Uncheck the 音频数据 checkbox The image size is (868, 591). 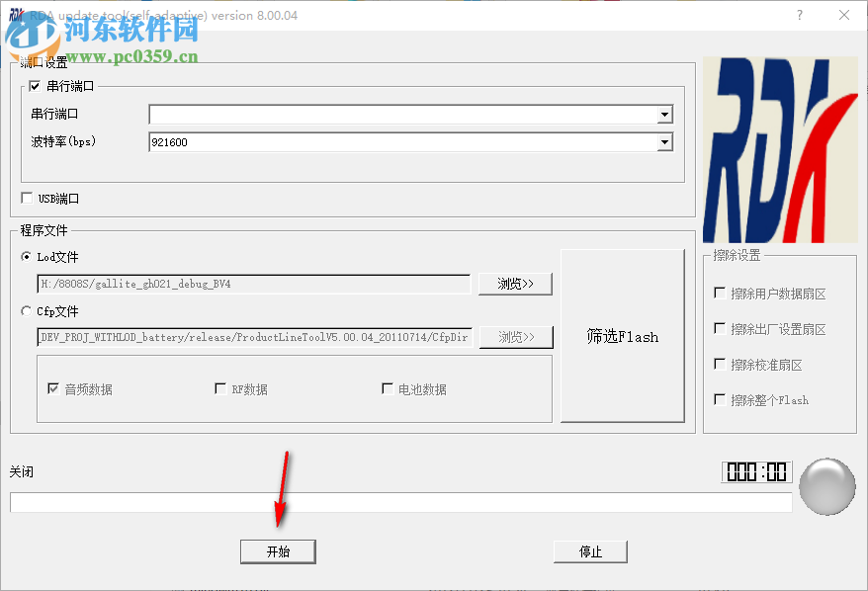pos(54,388)
